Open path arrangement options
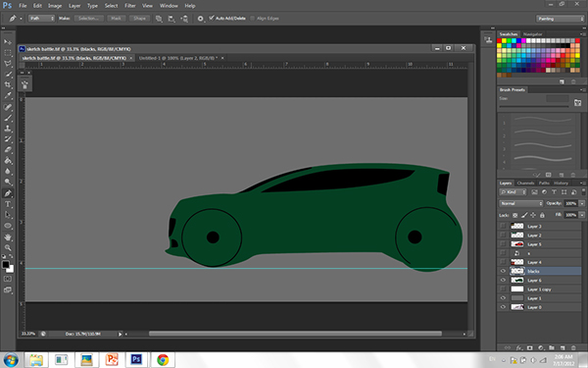 click(x=184, y=19)
